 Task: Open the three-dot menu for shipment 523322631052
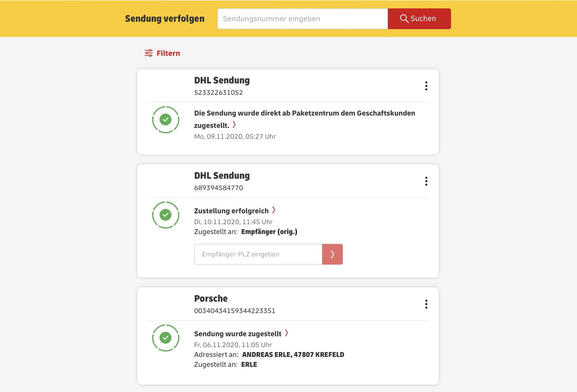426,86
